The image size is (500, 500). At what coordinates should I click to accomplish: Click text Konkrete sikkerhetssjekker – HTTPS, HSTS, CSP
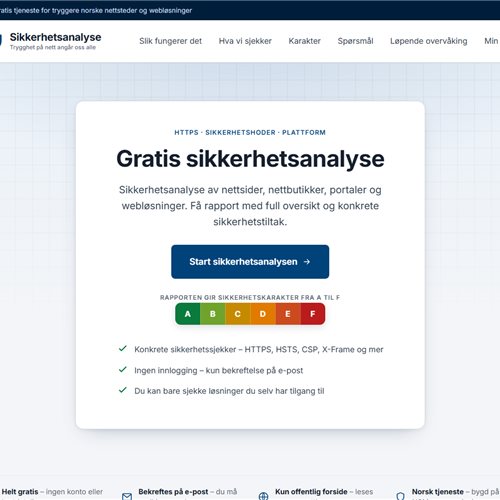(259, 349)
